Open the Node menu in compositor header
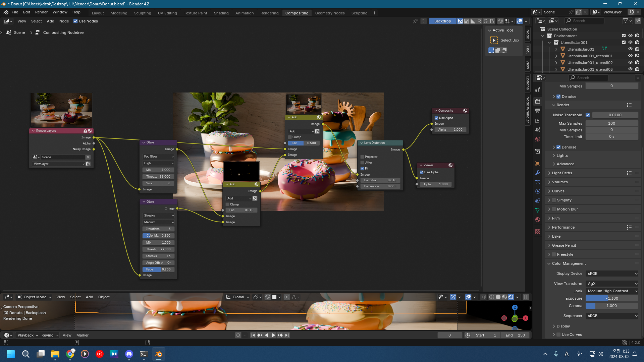This screenshot has height=362, width=644. 64,21
